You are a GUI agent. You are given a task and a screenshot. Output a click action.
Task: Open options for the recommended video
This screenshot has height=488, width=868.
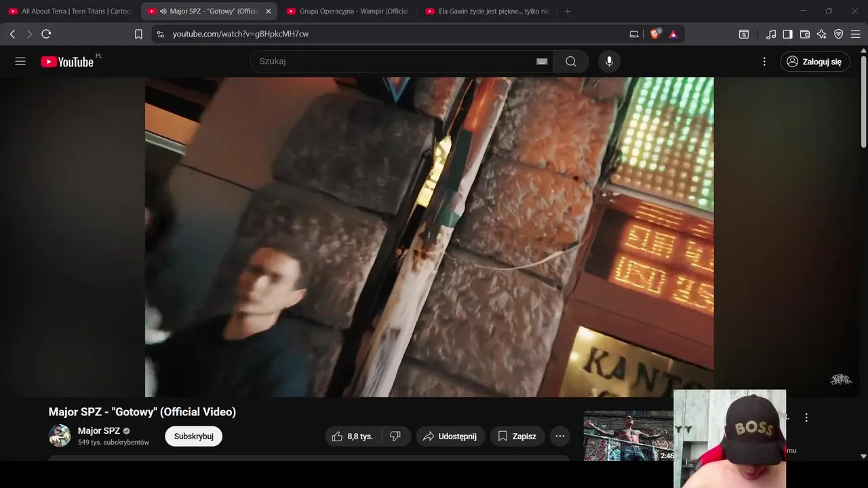(x=806, y=418)
